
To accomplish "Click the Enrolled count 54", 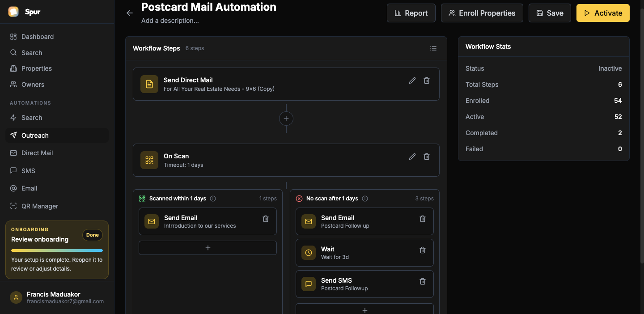I will click(x=618, y=101).
